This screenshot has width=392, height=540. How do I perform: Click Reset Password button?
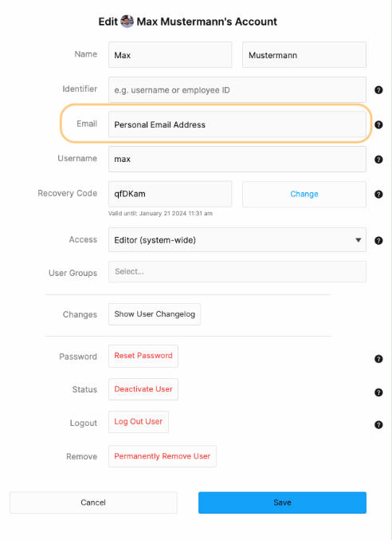tap(143, 356)
